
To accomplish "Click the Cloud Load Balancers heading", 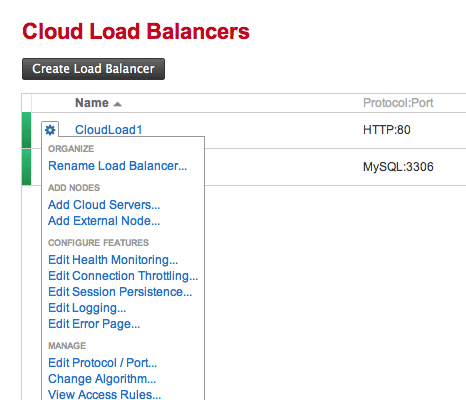I will [x=136, y=31].
